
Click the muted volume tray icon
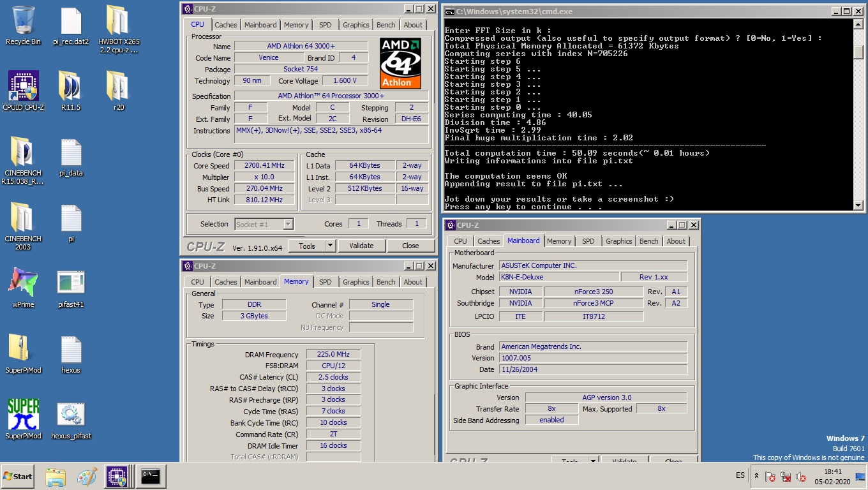[801, 477]
